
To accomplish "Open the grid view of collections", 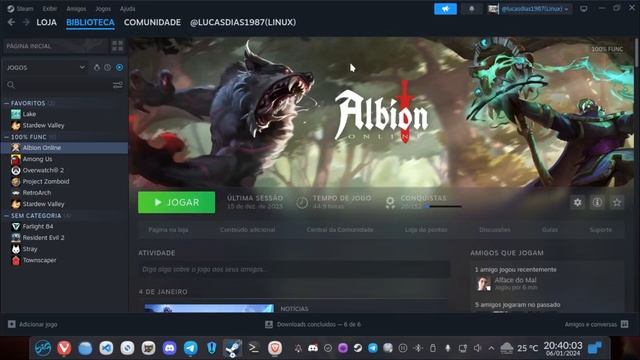I will click(x=118, y=46).
